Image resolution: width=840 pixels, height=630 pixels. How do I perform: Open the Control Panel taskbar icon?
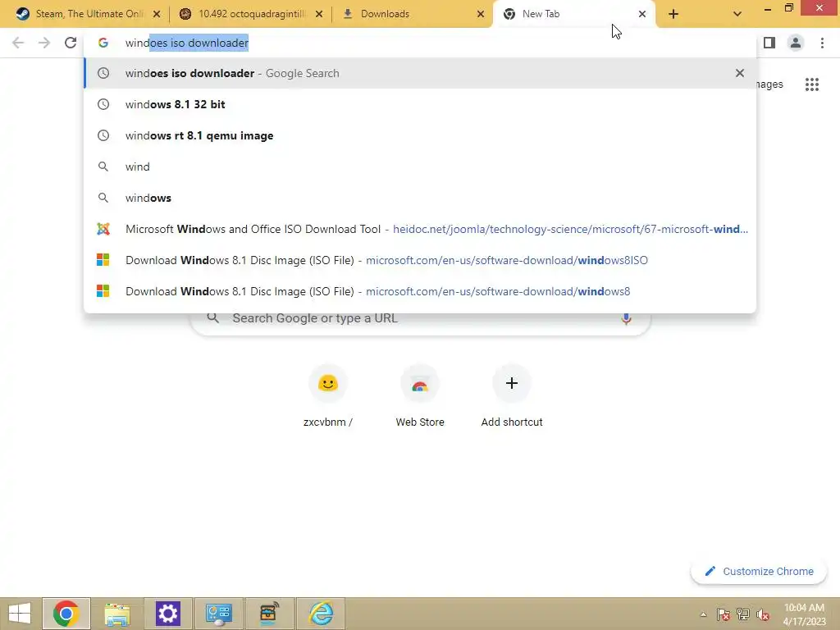point(218,614)
